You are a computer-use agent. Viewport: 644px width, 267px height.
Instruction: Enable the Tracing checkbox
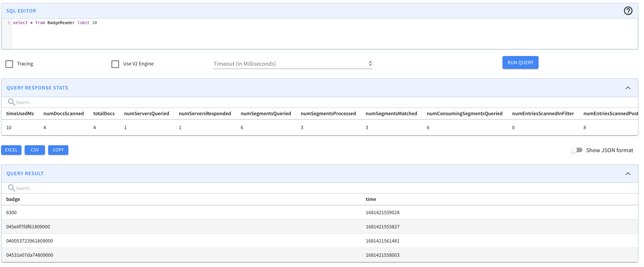pyautogui.click(x=9, y=64)
